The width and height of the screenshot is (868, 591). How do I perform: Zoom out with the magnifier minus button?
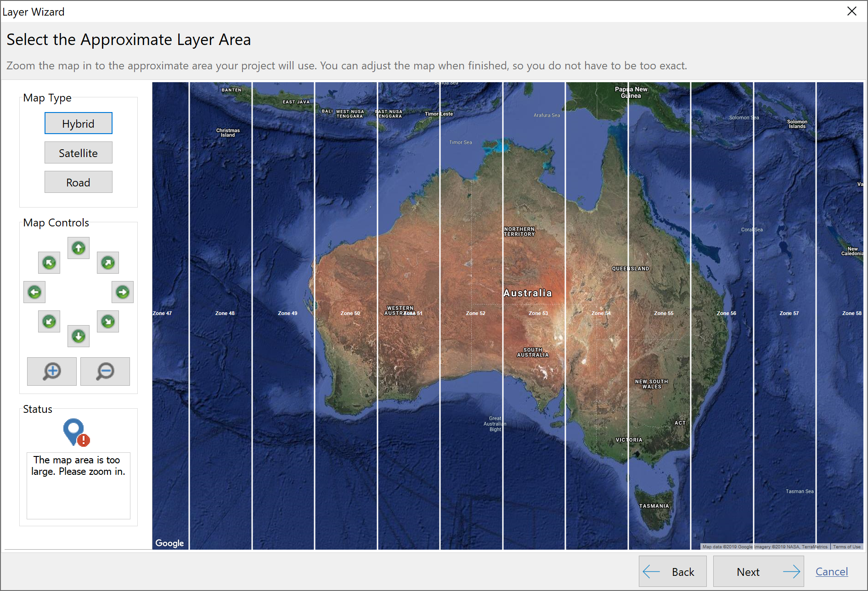click(105, 371)
